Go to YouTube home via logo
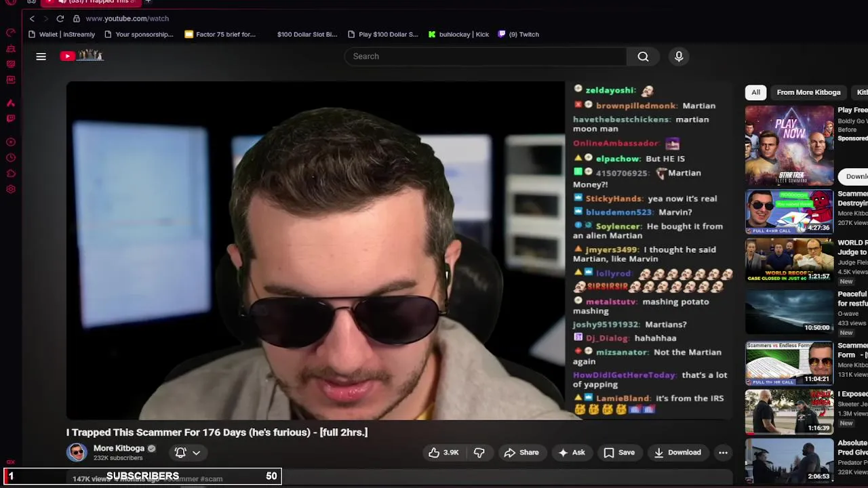 tap(81, 56)
